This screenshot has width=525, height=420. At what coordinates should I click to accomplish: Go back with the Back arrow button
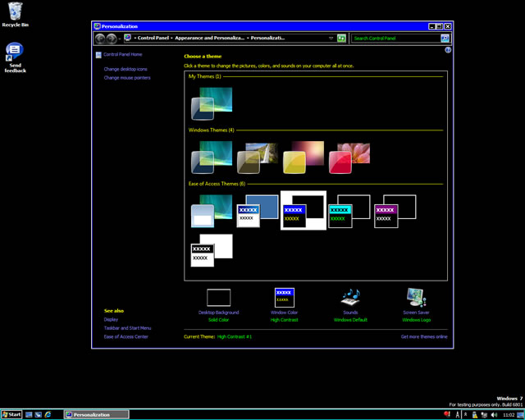click(100, 39)
